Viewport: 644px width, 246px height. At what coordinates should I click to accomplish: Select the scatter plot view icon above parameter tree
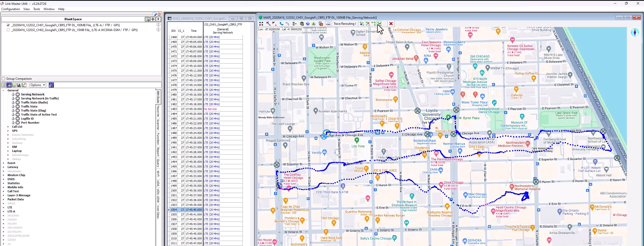pyautogui.click(x=24, y=85)
